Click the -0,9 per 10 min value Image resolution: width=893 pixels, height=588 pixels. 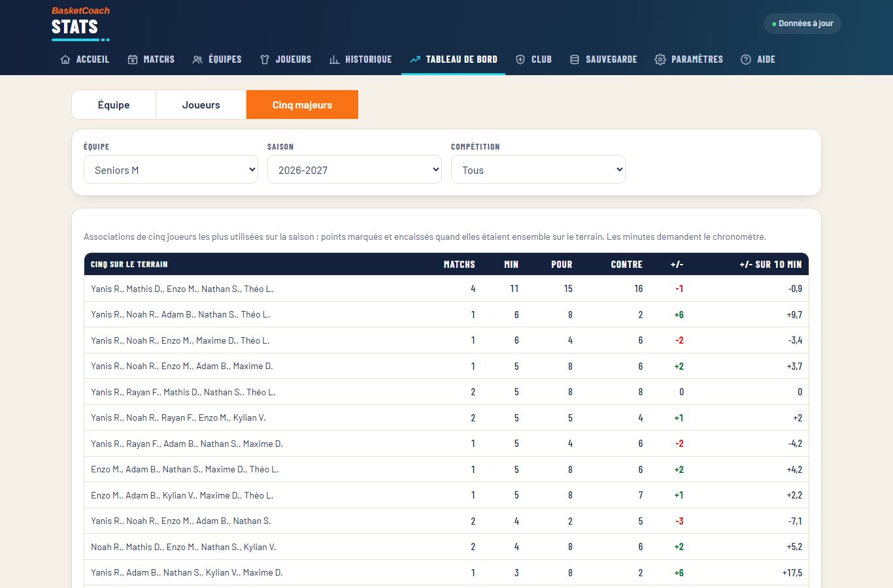[795, 289]
